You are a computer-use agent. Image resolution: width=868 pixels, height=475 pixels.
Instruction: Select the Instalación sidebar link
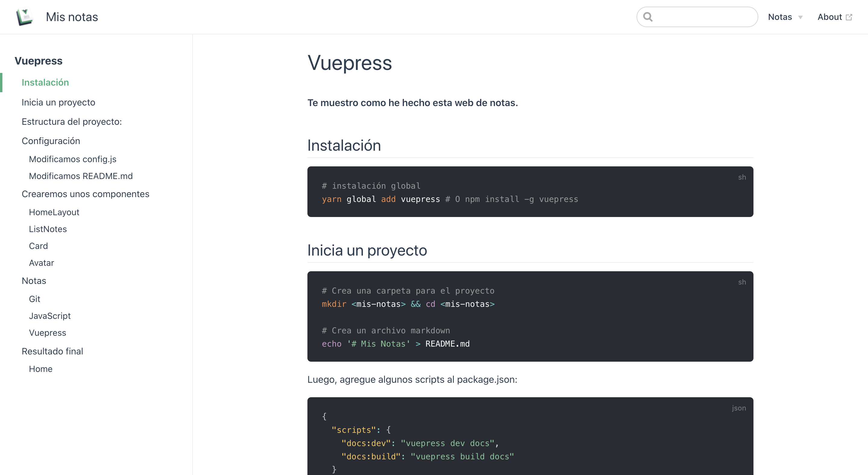45,83
